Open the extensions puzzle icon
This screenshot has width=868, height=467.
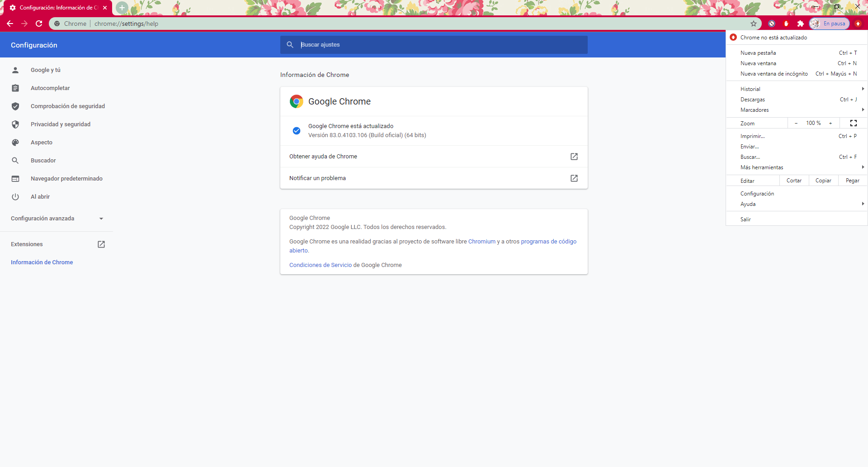pos(800,24)
